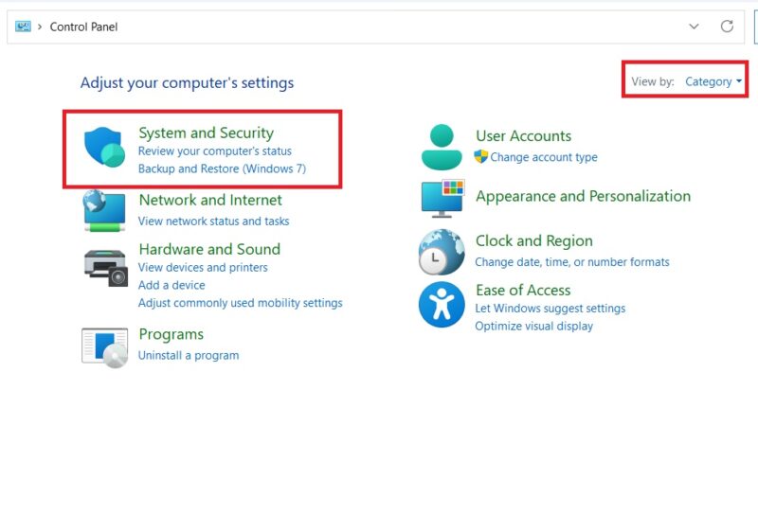Open the address bar history dropdown chevron
758x532 pixels.
coord(694,27)
